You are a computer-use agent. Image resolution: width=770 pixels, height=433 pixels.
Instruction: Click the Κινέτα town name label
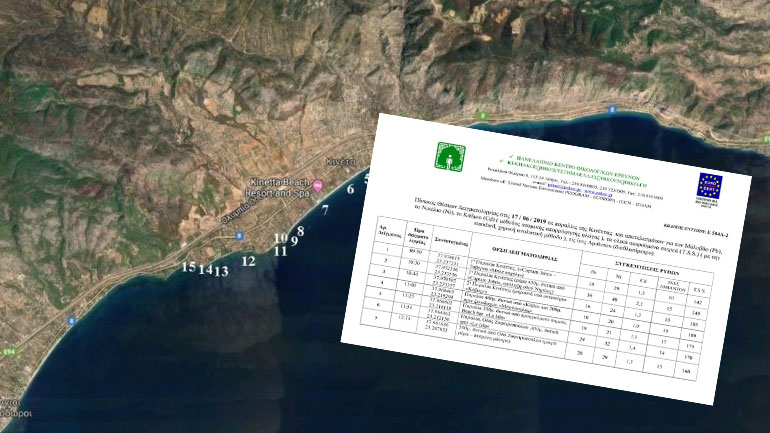pos(341,161)
